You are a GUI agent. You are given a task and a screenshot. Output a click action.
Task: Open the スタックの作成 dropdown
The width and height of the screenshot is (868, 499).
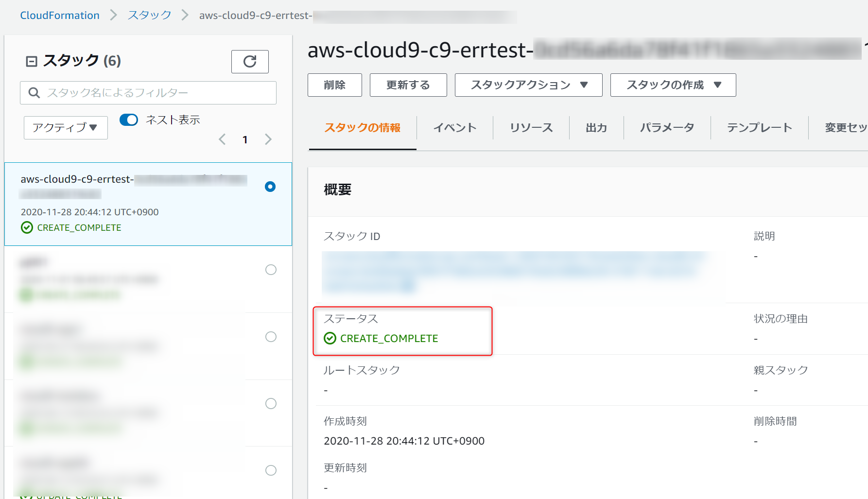(673, 85)
